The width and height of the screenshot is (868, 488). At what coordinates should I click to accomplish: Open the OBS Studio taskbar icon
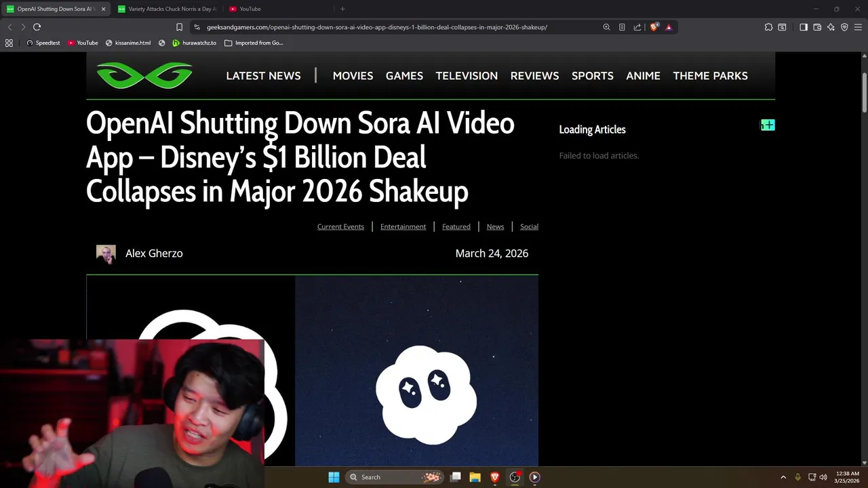pyautogui.click(x=515, y=477)
